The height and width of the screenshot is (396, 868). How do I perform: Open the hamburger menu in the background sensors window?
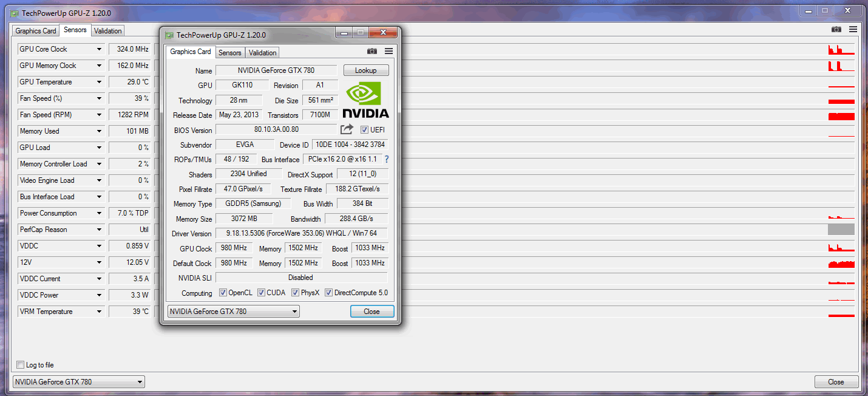pyautogui.click(x=853, y=29)
